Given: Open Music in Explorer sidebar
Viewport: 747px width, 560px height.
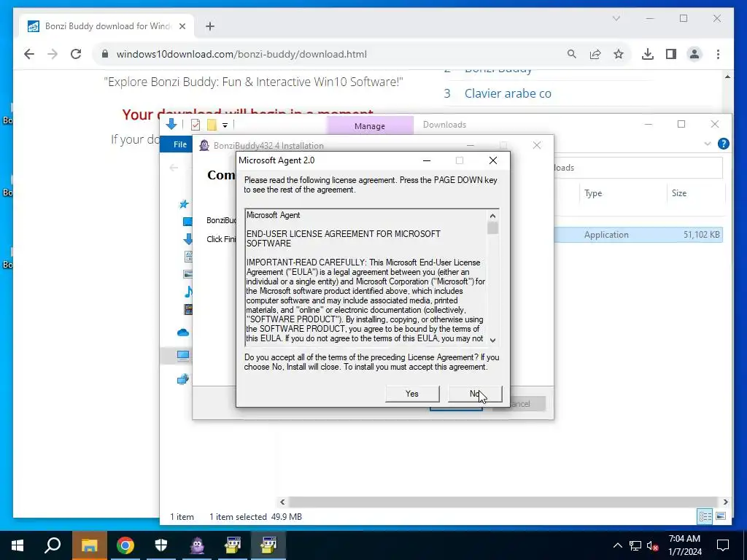Looking at the screenshot, I should click(188, 292).
